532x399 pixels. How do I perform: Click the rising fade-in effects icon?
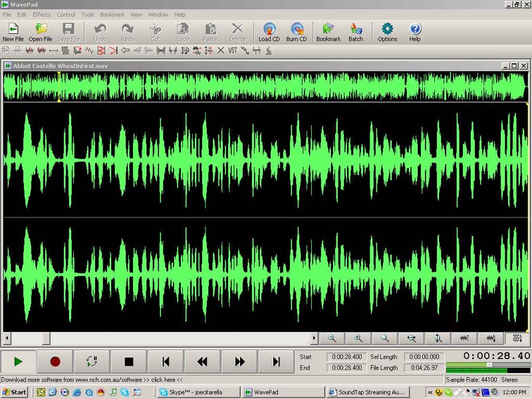138,51
